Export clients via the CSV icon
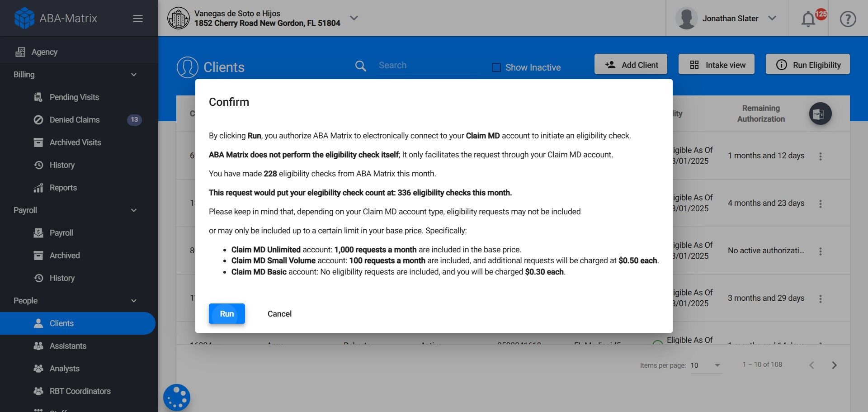This screenshot has width=868, height=412. [820, 114]
